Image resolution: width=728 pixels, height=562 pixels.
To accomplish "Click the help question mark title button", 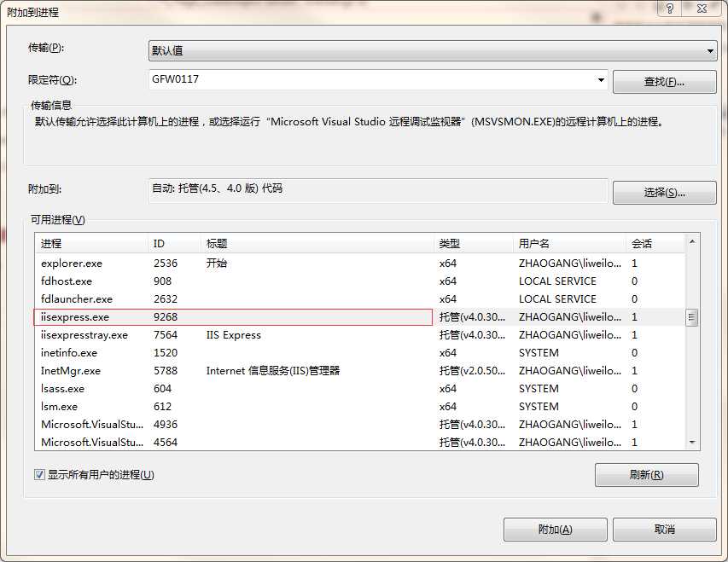I will click(x=669, y=9).
